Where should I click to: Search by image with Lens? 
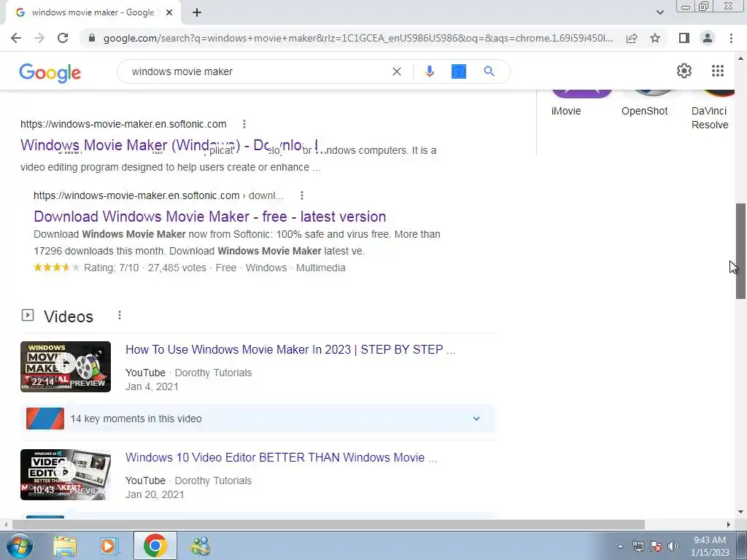(459, 71)
